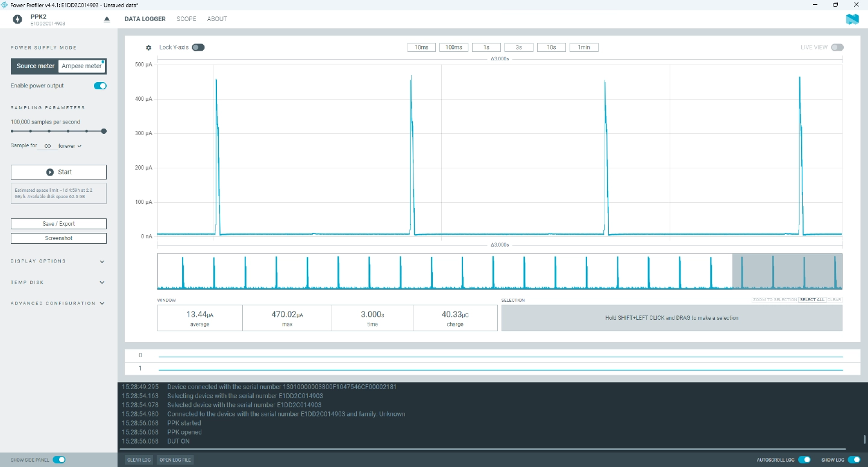The width and height of the screenshot is (868, 467).
Task: Click the samples per second slider handle
Action: point(104,131)
